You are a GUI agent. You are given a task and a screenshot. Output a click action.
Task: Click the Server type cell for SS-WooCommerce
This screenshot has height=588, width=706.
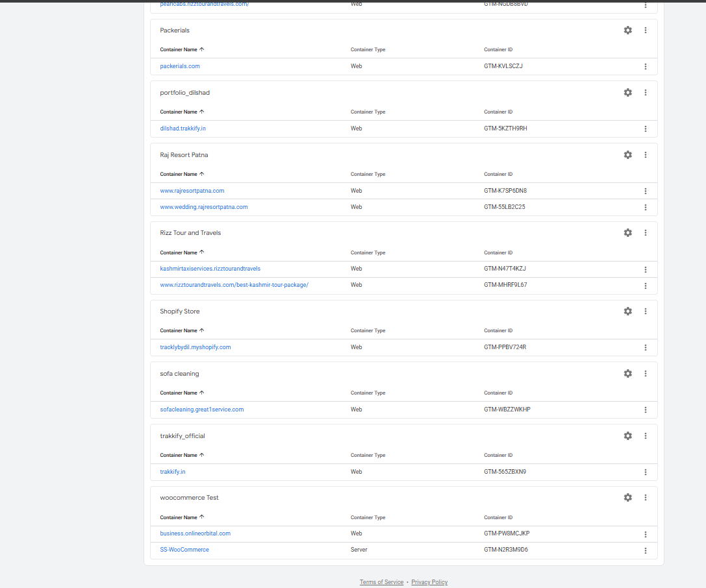click(359, 549)
